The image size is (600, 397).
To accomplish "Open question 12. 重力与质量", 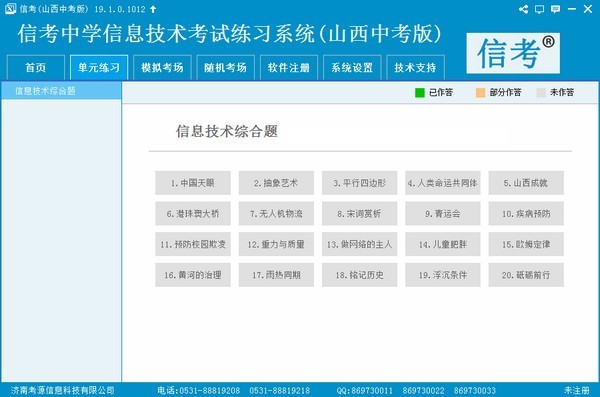I will coord(276,244).
